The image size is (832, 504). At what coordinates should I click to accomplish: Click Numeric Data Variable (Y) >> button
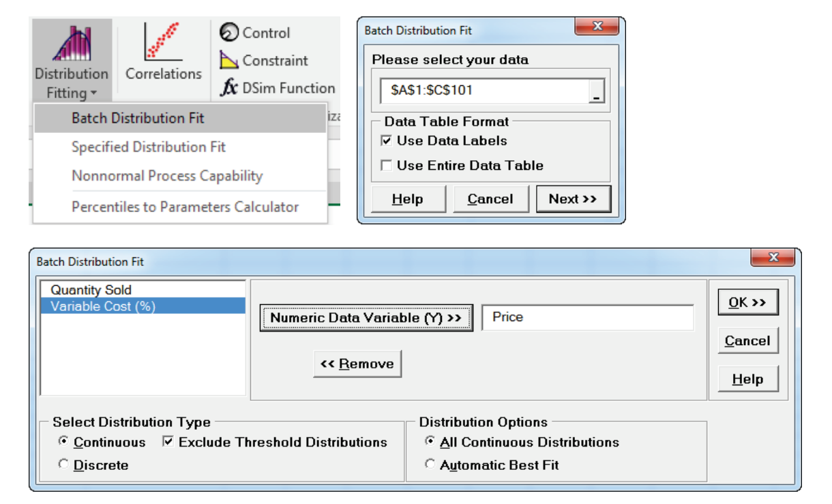366,318
